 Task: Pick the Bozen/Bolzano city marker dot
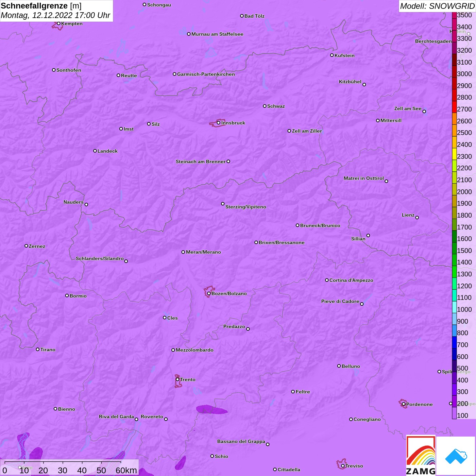(x=209, y=293)
